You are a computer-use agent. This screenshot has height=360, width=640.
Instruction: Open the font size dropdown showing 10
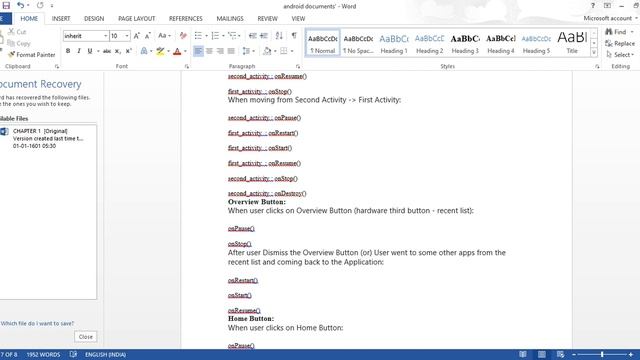click(x=127, y=36)
